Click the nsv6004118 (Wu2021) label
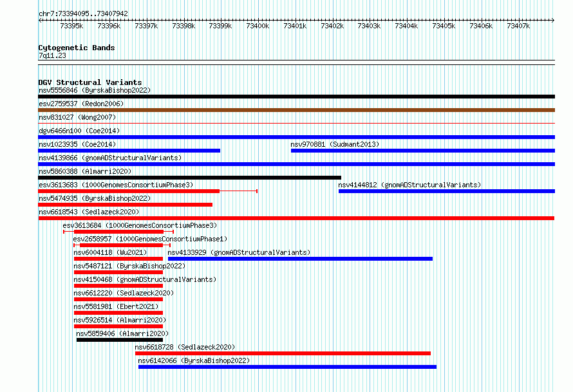573x392 pixels. coord(110,252)
